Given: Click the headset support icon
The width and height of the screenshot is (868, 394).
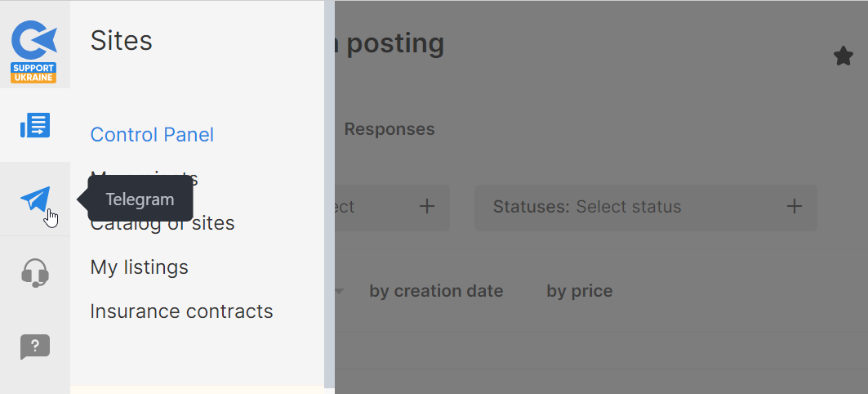Looking at the screenshot, I should [35, 272].
